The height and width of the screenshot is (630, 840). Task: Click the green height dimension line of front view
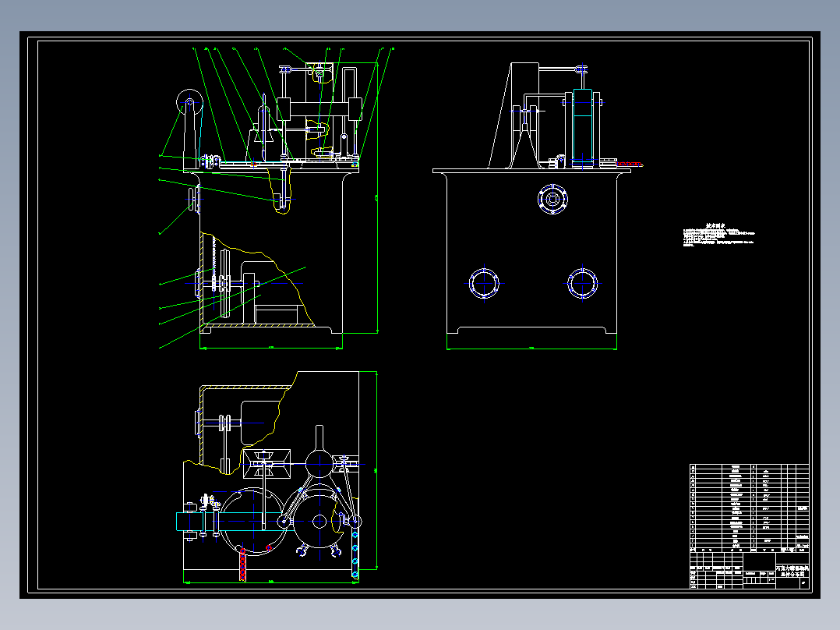[377, 198]
